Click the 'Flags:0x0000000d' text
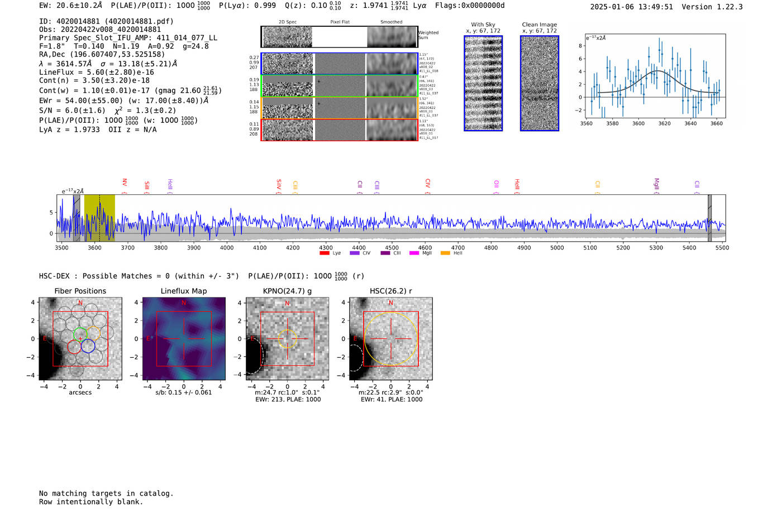The image size is (782, 532). pyautogui.click(x=470, y=6)
